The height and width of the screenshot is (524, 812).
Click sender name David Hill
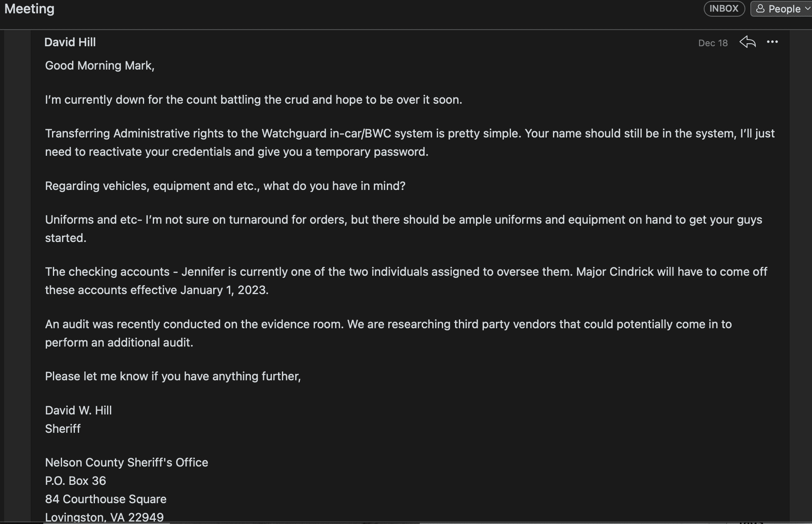[70, 42]
